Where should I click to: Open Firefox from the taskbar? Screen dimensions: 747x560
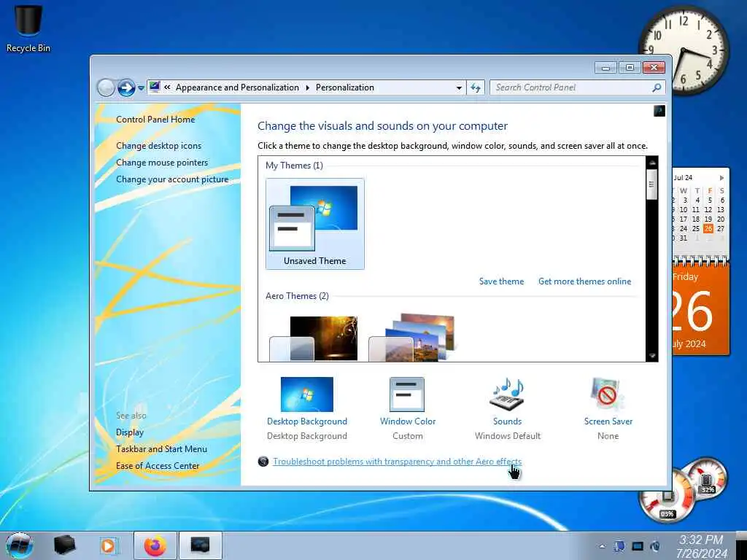[155, 545]
